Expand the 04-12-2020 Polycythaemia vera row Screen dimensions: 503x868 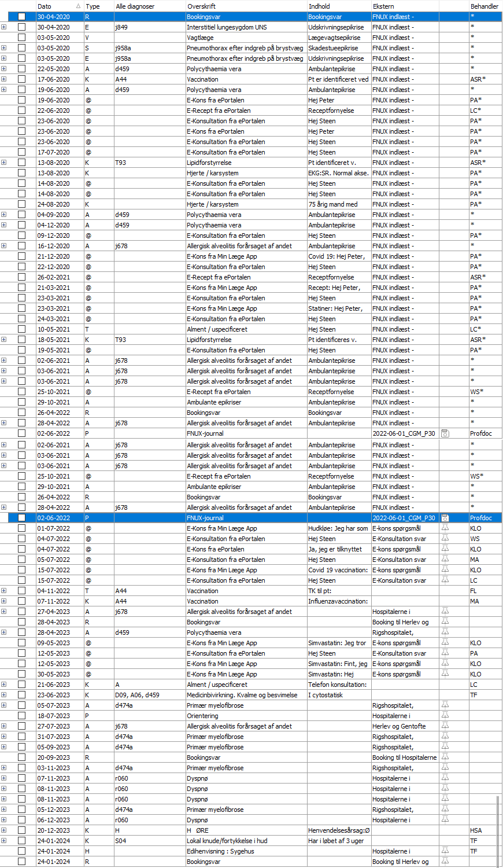click(x=4, y=225)
